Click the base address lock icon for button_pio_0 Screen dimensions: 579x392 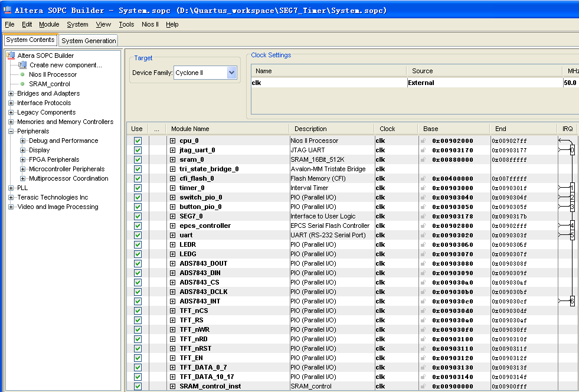pos(423,207)
